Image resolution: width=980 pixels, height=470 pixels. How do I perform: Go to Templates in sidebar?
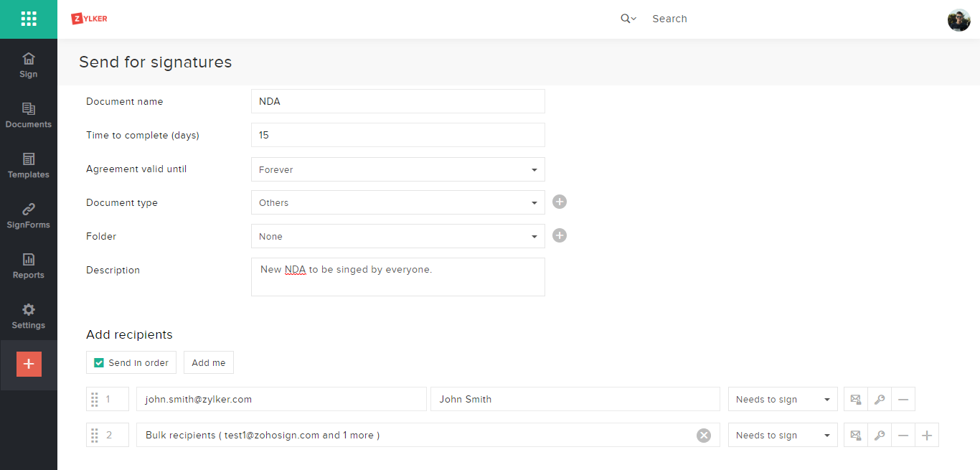click(x=29, y=165)
